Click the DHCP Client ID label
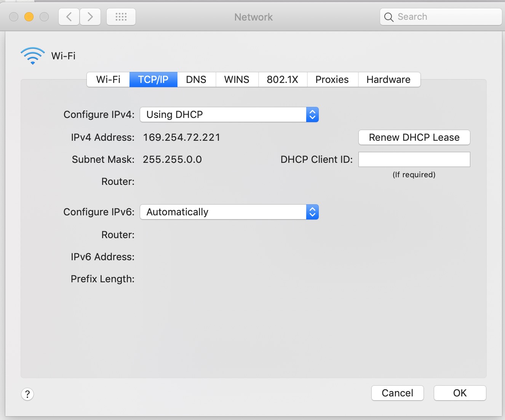 point(317,159)
